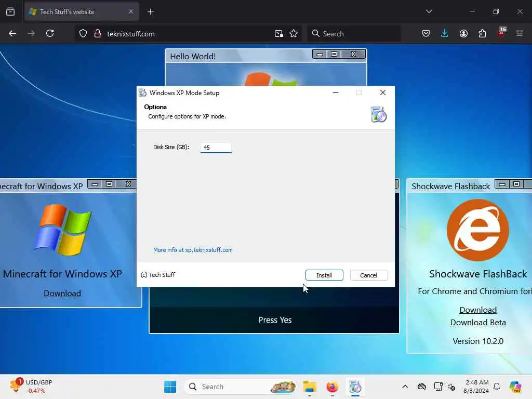
Task: Open the recent browsing view icon
Action: 10,12
